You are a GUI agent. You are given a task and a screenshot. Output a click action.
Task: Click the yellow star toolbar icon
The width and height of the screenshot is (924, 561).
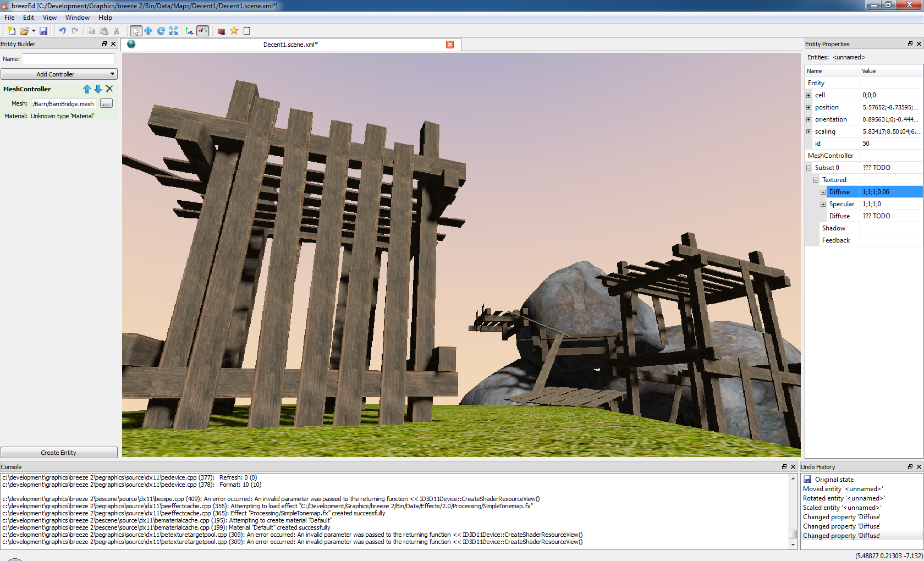[234, 31]
